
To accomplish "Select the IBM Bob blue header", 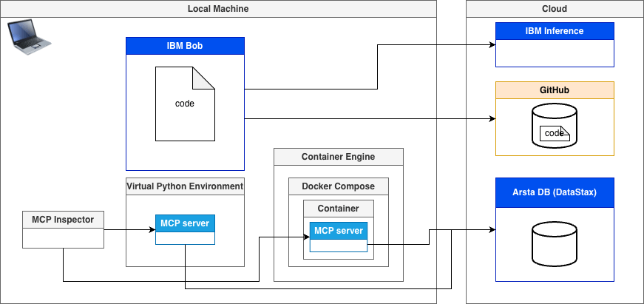I will click(185, 46).
